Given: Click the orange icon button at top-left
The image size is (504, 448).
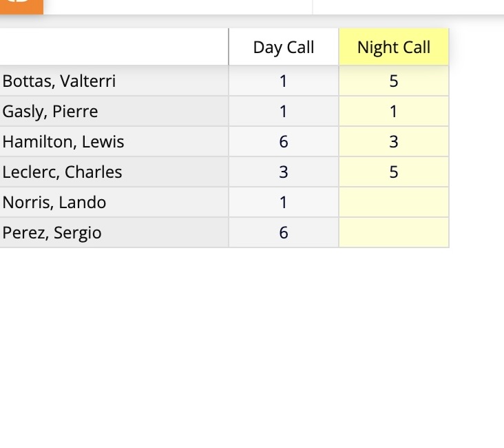Looking at the screenshot, I should tap(21, 7).
